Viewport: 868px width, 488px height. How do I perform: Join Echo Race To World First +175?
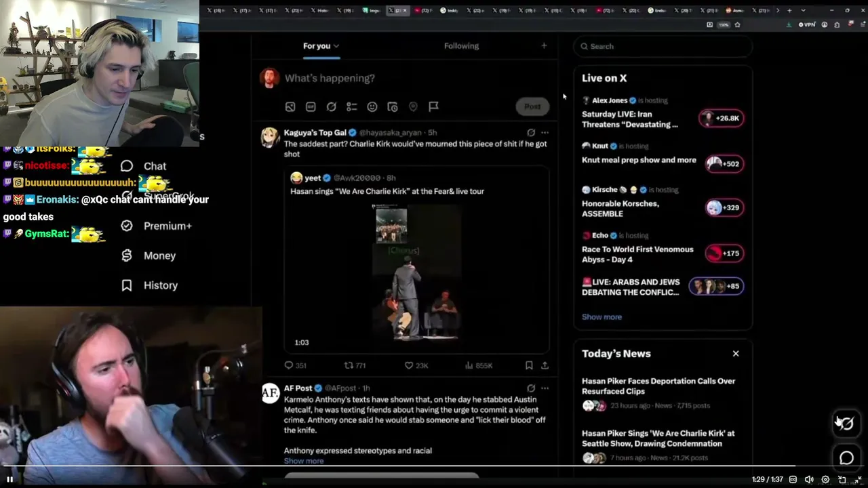tap(725, 253)
